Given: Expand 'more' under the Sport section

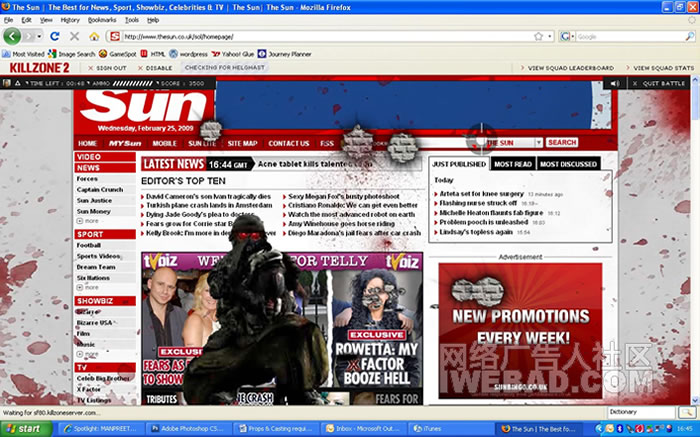Looking at the screenshot, I should pos(88,287).
